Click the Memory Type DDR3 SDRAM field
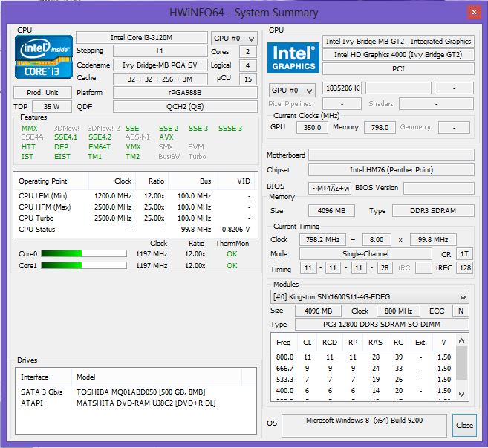 coord(433,211)
